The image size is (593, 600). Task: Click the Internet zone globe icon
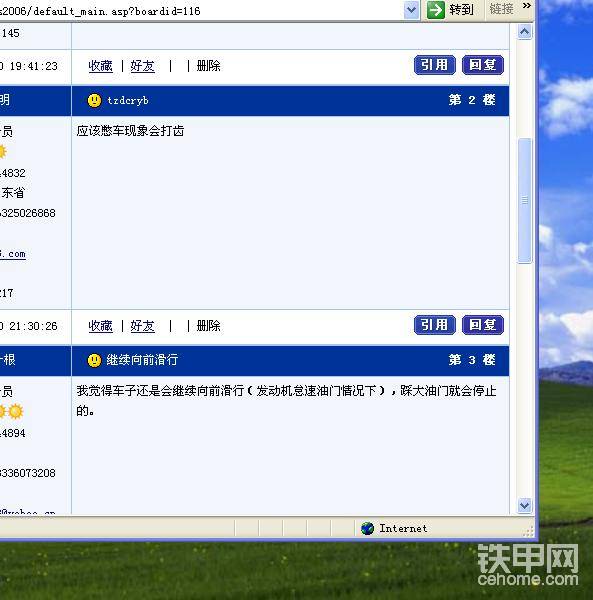tap(367, 528)
